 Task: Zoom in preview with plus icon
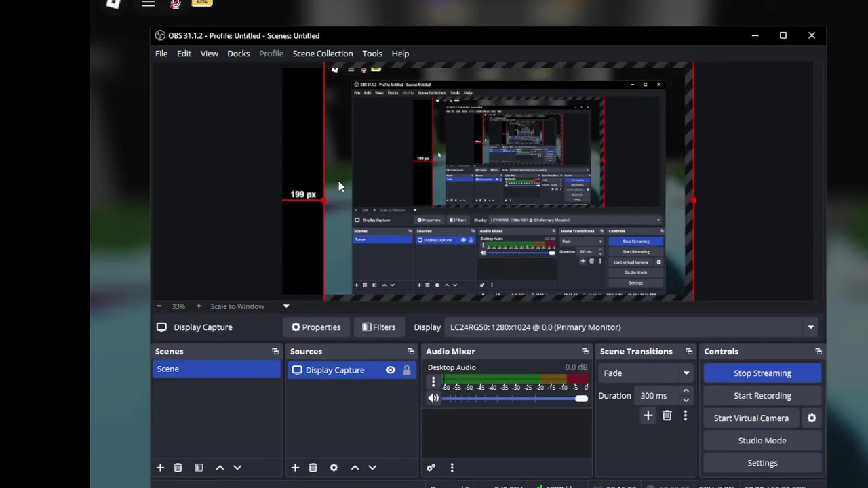point(198,306)
